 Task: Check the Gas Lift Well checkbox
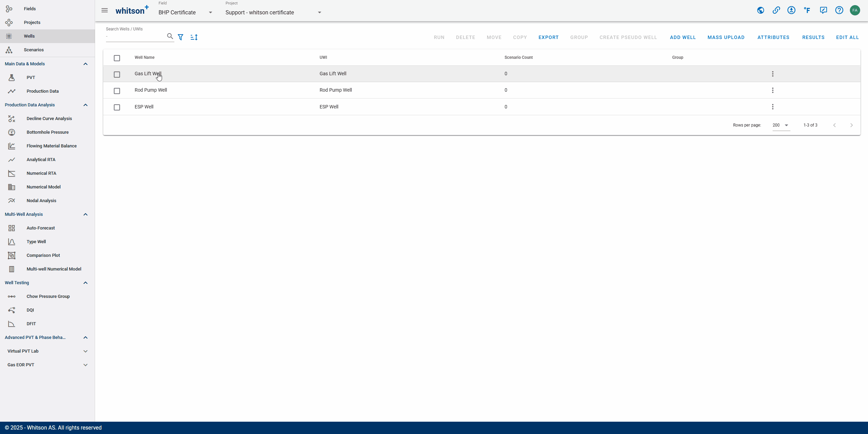click(x=117, y=74)
